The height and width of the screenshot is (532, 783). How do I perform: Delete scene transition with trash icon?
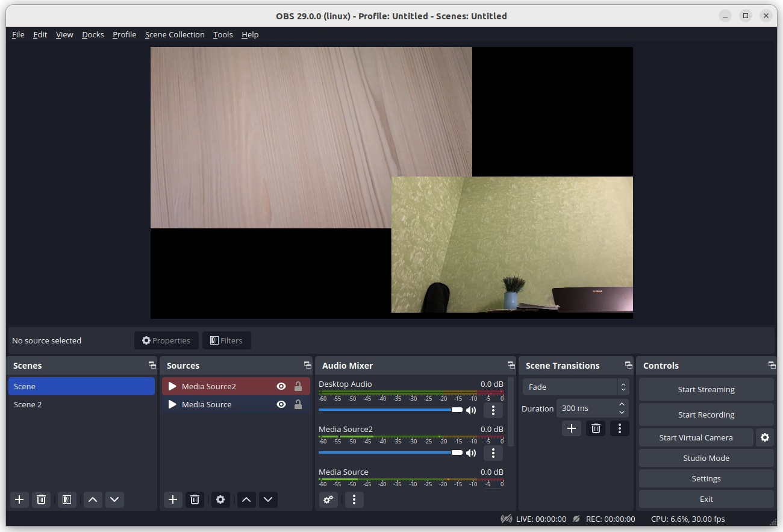pos(596,428)
